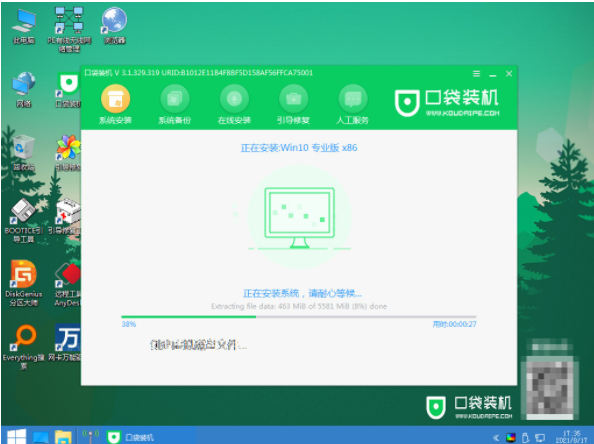Select the 系统安装 toolbar icon
Viewport: 594px width, 444px height.
[115, 105]
